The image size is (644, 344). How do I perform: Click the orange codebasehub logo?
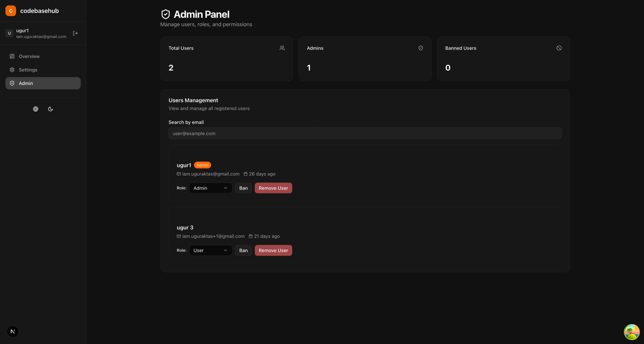10,10
